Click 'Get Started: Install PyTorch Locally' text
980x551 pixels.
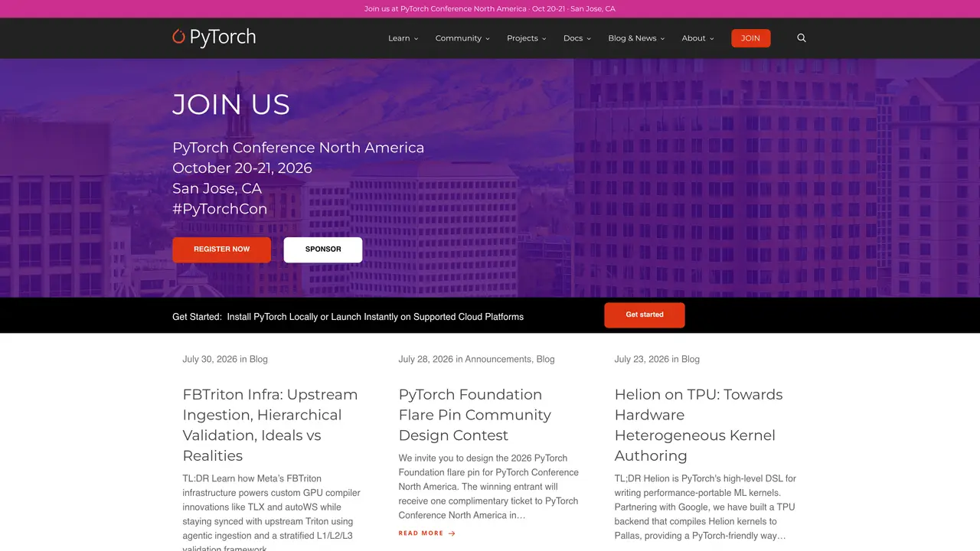tap(348, 316)
